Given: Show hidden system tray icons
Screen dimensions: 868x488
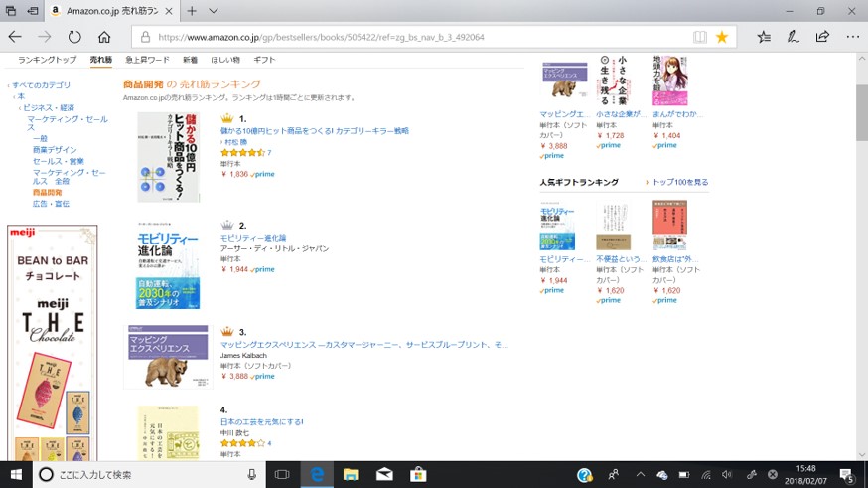Looking at the screenshot, I should (x=641, y=475).
